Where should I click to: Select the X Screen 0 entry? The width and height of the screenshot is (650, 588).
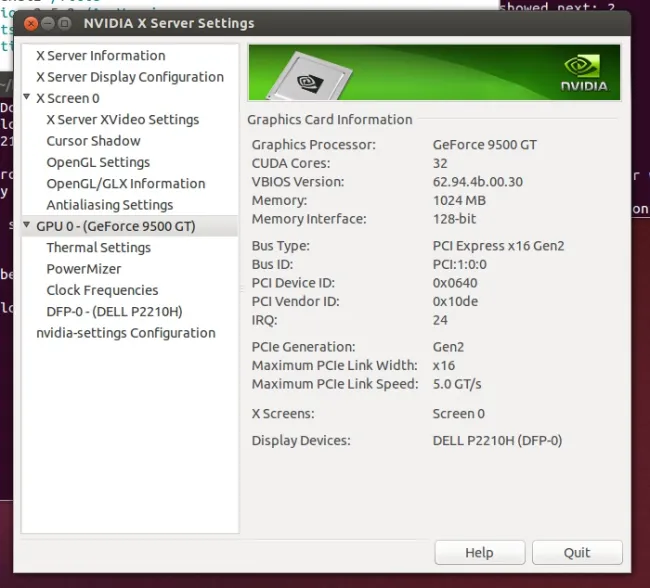coord(68,98)
